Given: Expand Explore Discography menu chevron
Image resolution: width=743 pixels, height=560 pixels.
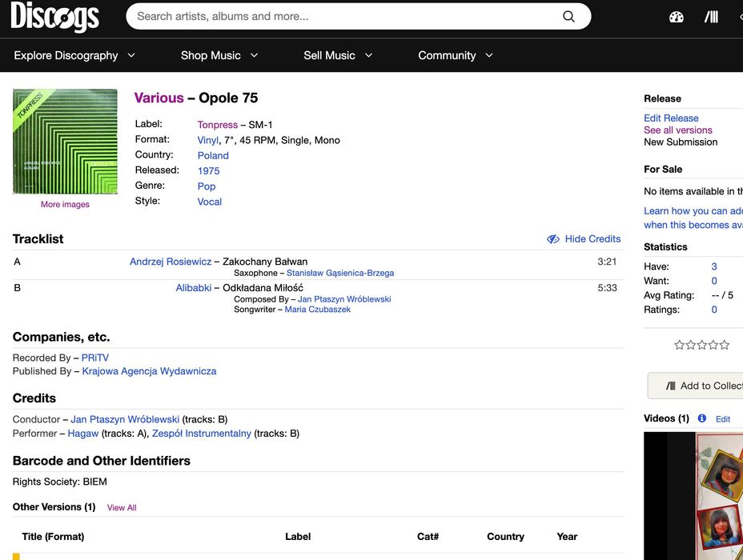Looking at the screenshot, I should (131, 55).
